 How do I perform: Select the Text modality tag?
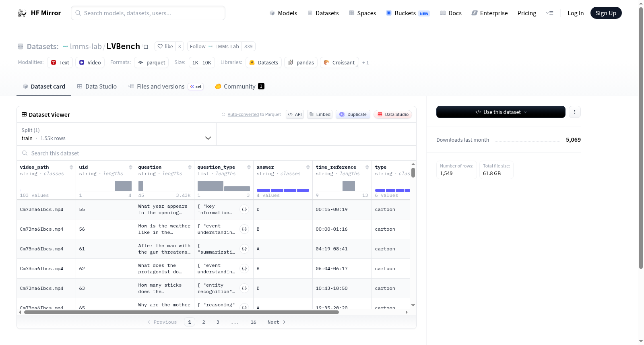click(x=60, y=62)
